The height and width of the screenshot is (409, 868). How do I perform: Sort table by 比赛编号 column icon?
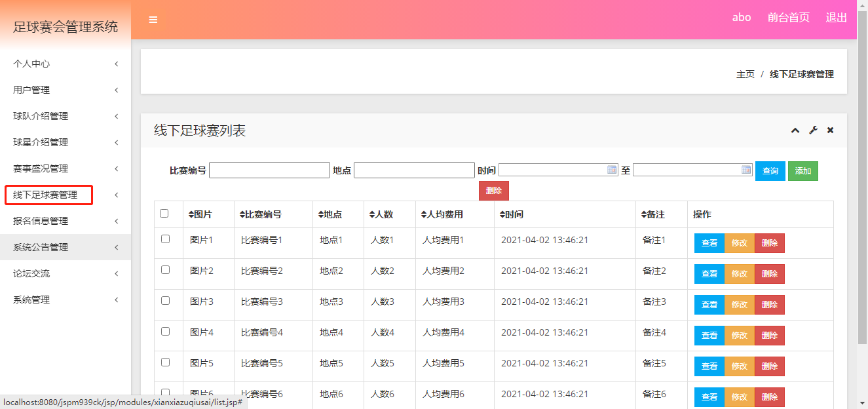click(x=242, y=214)
